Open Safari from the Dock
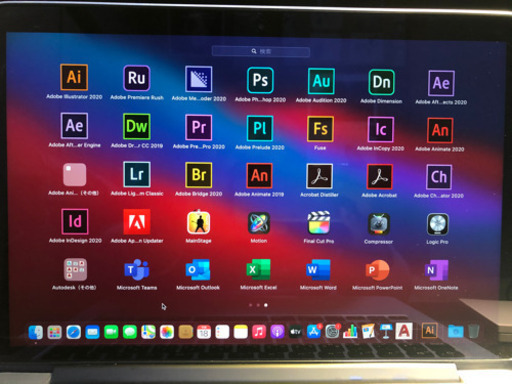 pos(73,332)
